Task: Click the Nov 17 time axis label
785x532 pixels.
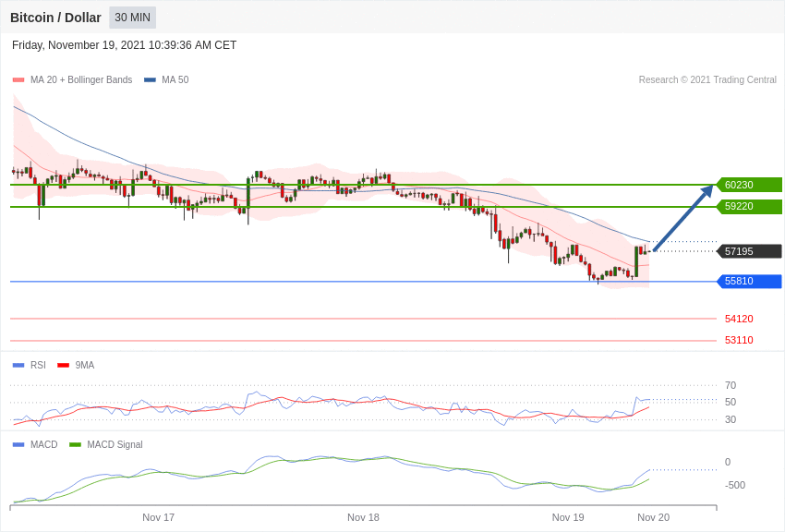Action: coord(158,517)
